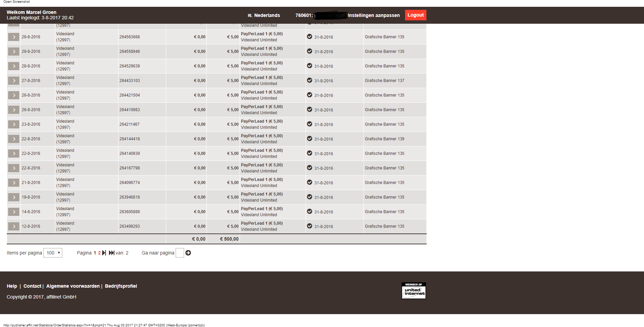Open the Help link in the footer

pyautogui.click(x=12, y=286)
